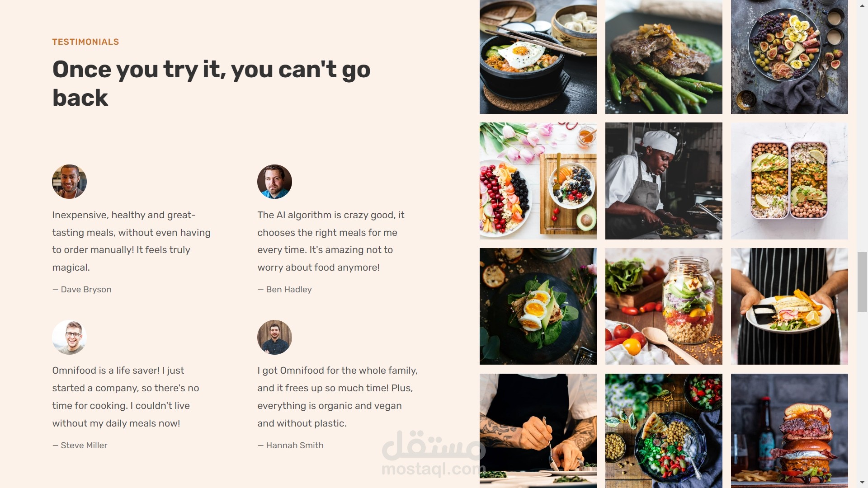Click the scrollbar down arrow
868x488 pixels.
coord(863,483)
